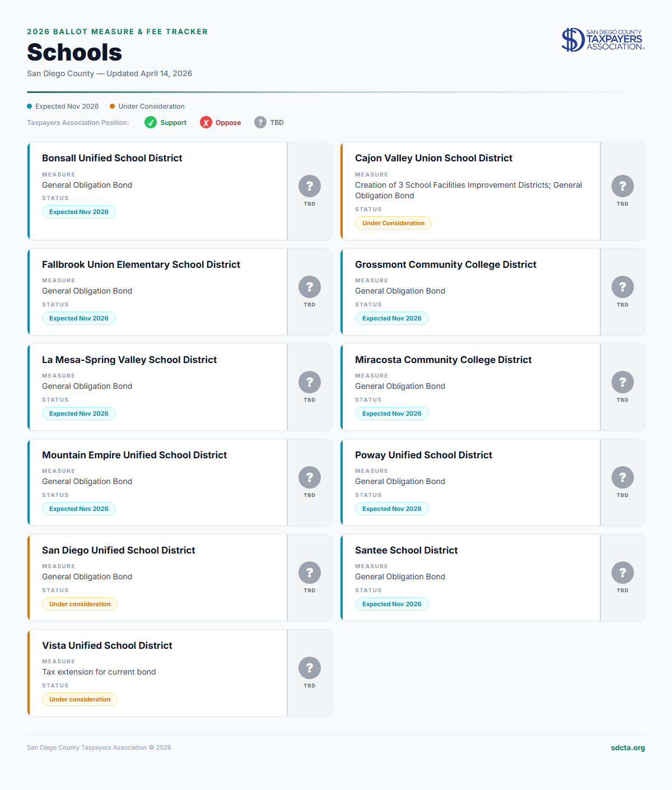Click Grossmont's Expected Nov 2026 status badge
The width and height of the screenshot is (672, 790).
pyautogui.click(x=392, y=318)
